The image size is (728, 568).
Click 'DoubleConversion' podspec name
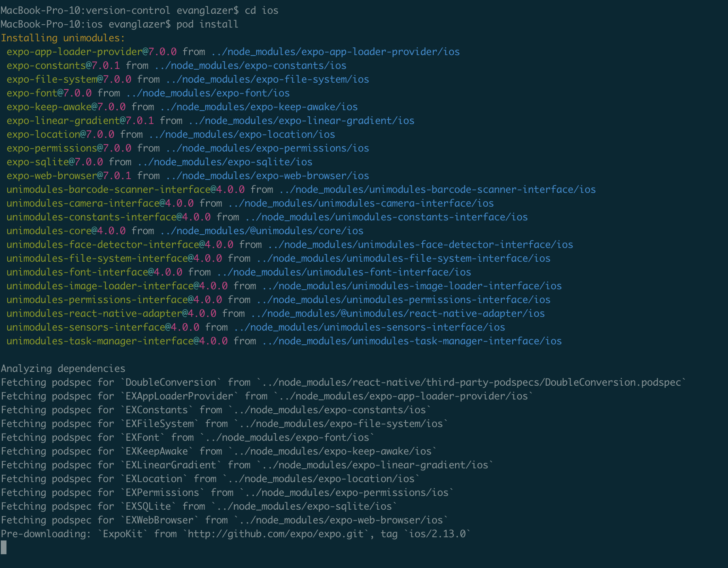171,382
